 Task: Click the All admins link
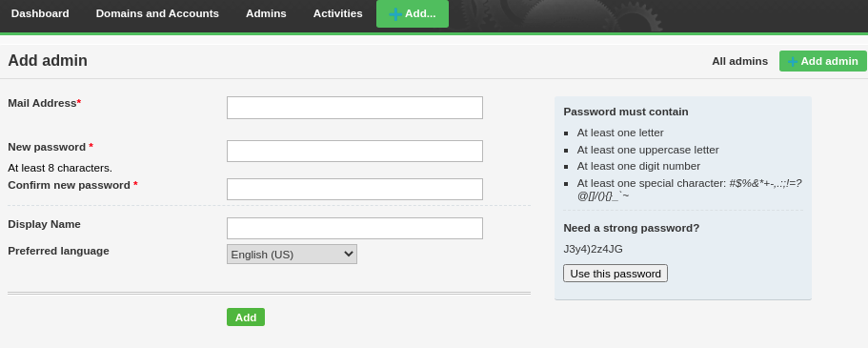(x=739, y=62)
